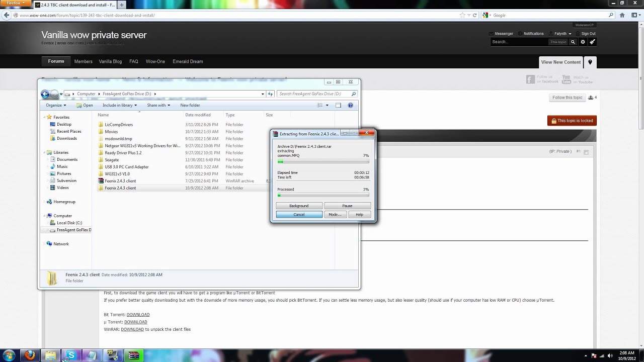Open forum advanced search gear icon

tap(583, 42)
